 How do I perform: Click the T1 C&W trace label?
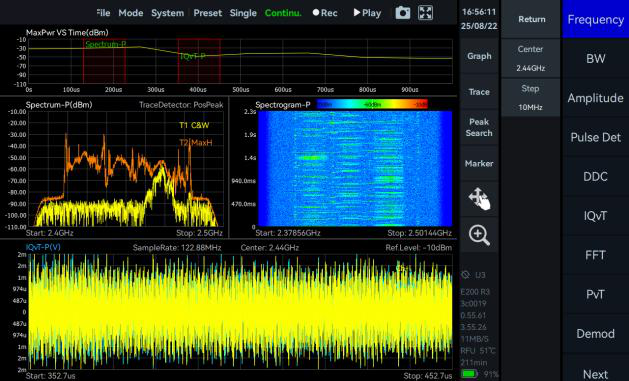click(194, 125)
